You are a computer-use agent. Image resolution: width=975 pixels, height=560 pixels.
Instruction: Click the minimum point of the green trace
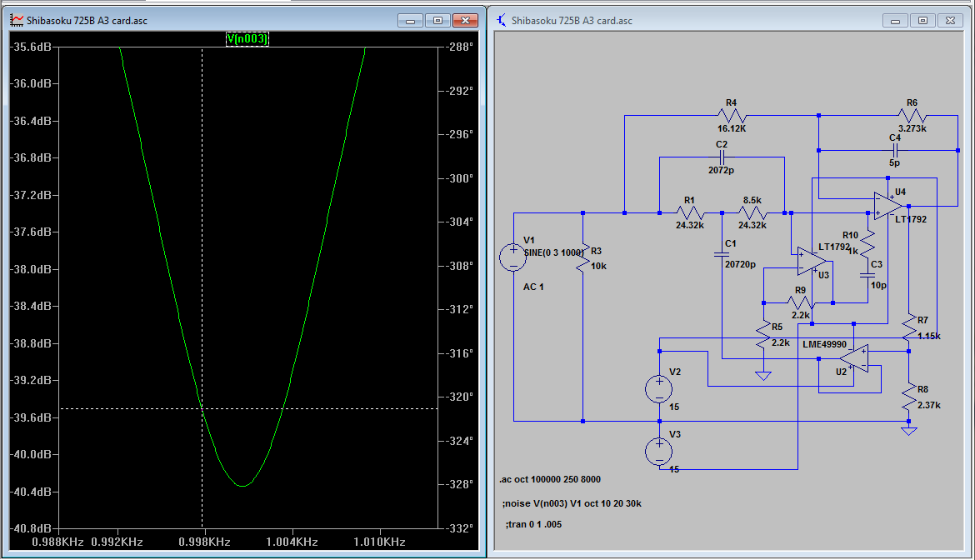[242, 485]
